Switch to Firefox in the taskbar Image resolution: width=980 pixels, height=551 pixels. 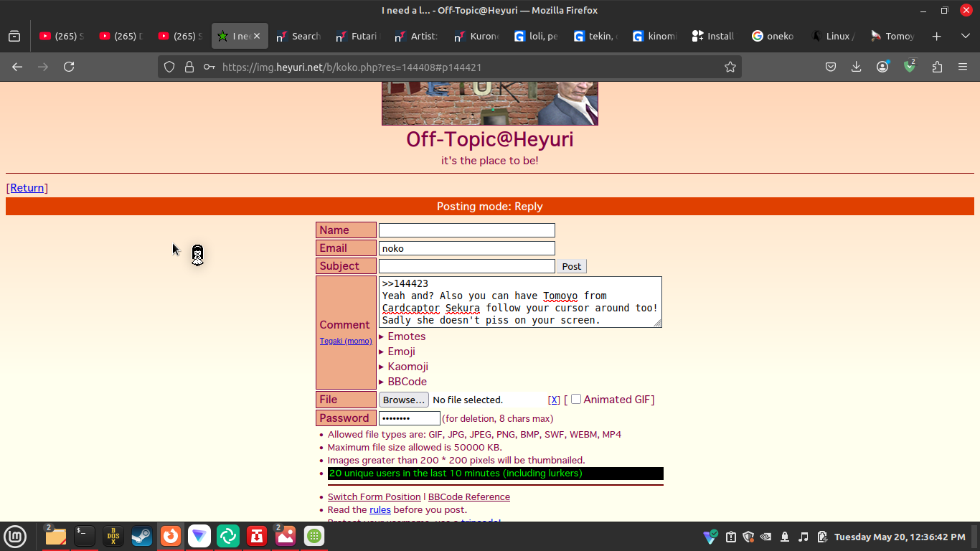(x=171, y=536)
